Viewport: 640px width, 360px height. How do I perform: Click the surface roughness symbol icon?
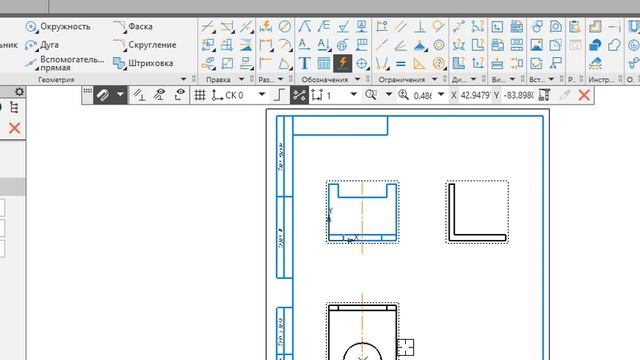343,27
